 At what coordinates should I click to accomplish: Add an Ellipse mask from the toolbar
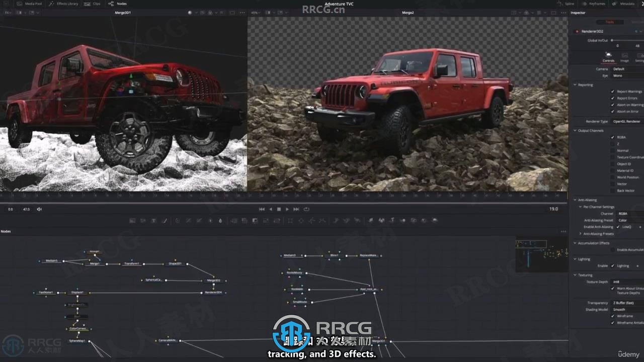pyautogui.click(x=301, y=220)
